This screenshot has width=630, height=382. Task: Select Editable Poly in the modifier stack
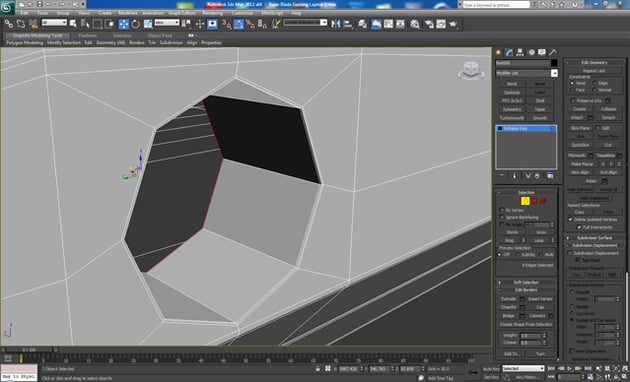[x=526, y=129]
